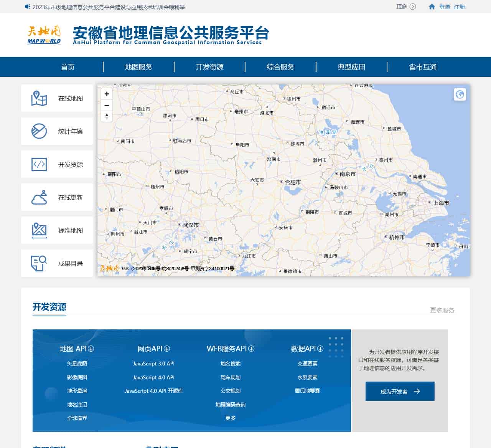The width and height of the screenshot is (491, 448).
Task: Click the home icon beside login
Action: (432, 7)
